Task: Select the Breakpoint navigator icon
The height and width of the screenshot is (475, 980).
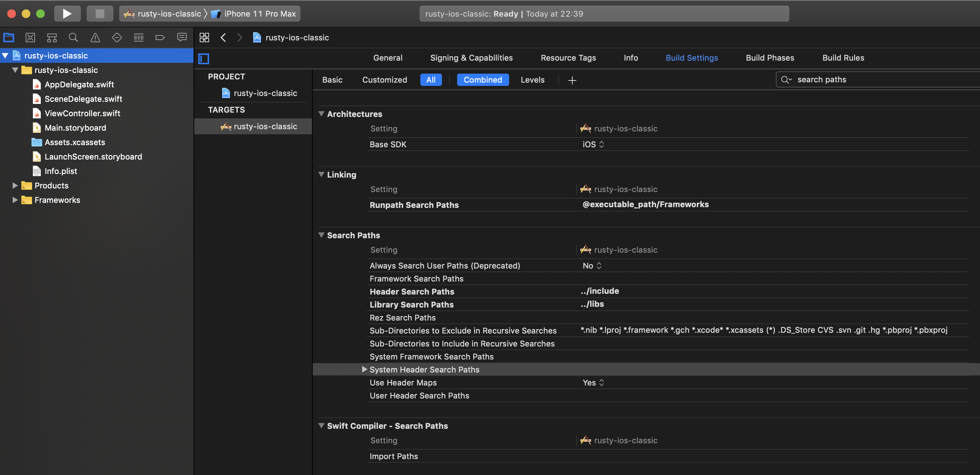Action: tap(160, 37)
